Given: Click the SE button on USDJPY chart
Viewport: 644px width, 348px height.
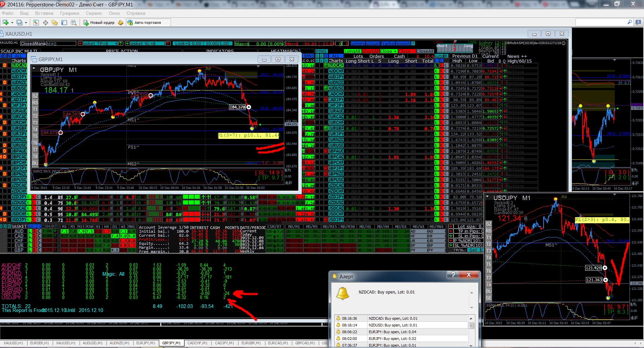Looking at the screenshot, I should pos(488,298).
